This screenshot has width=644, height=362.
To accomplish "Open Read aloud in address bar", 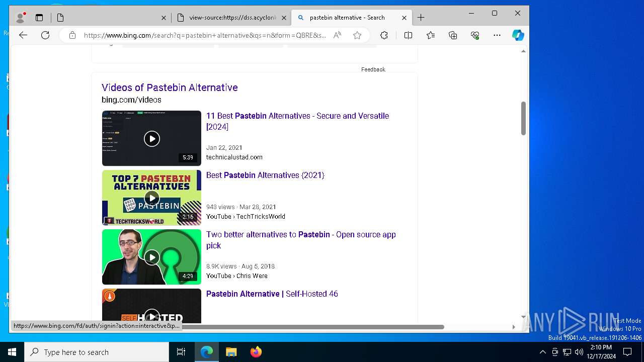I will 338,35.
